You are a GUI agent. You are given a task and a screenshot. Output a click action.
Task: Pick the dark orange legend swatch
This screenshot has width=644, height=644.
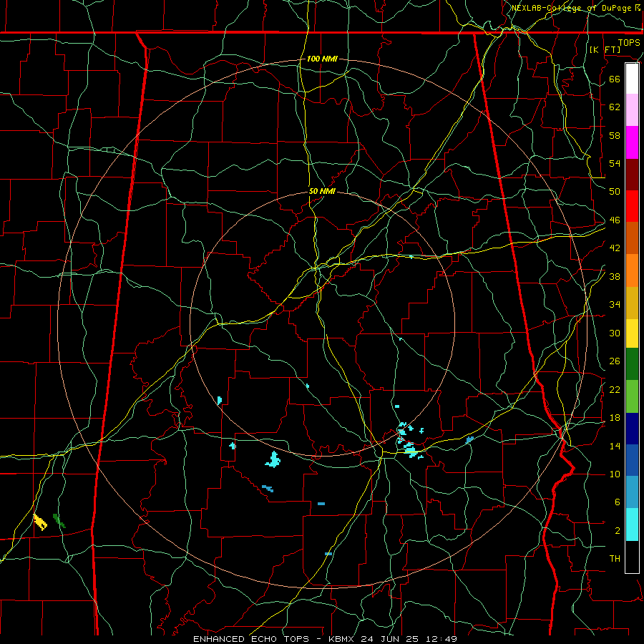[632, 238]
